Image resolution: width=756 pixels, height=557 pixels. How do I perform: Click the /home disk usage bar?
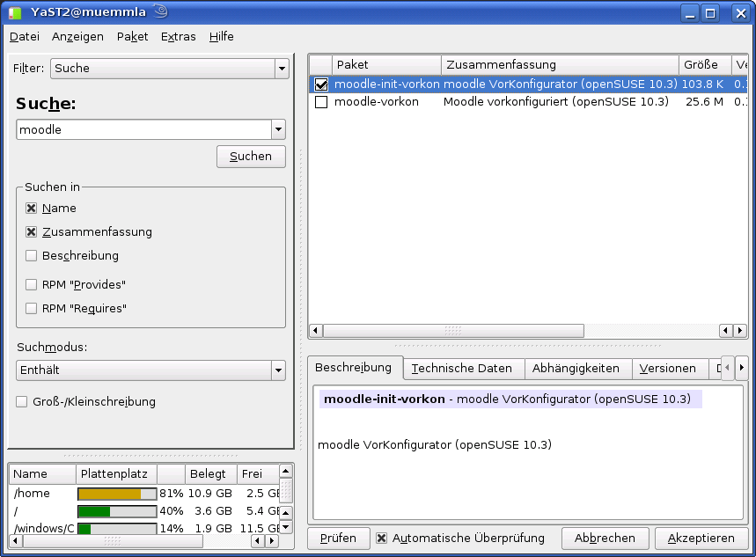(117, 494)
